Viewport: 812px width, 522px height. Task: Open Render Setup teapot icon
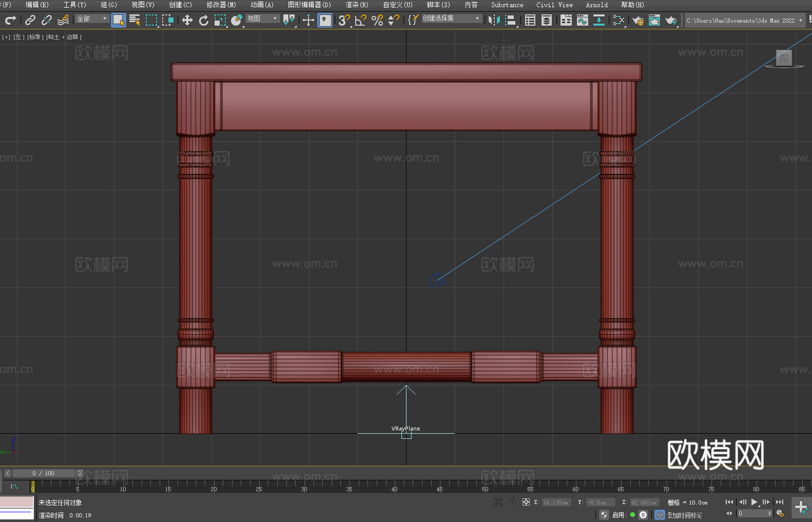coord(638,20)
